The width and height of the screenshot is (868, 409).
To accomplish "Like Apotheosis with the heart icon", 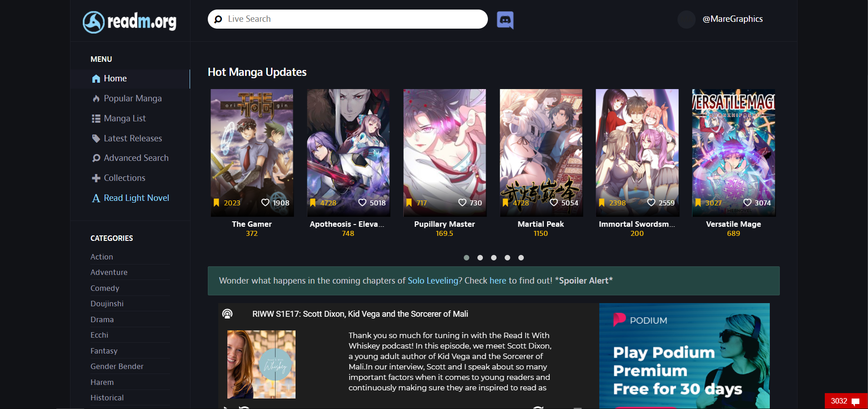I will (x=362, y=203).
